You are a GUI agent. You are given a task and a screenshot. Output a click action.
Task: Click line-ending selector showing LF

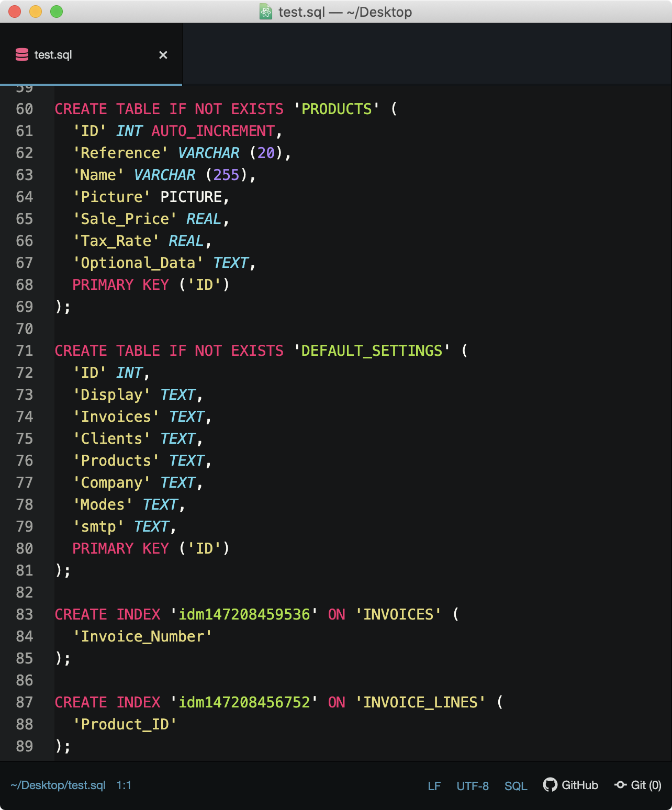pyautogui.click(x=434, y=785)
